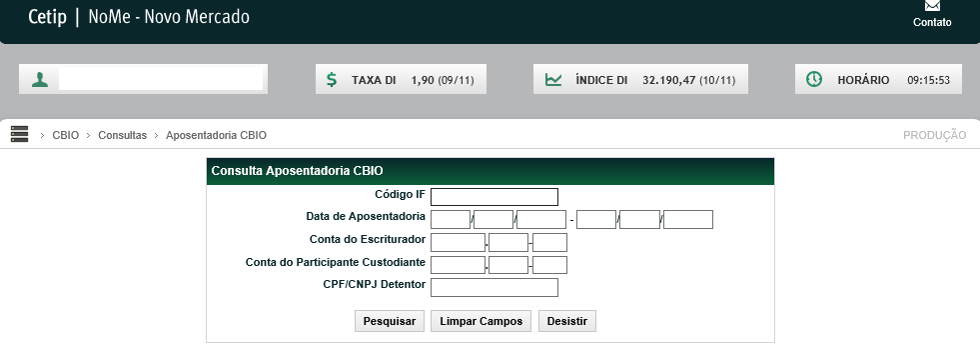Image resolution: width=980 pixels, height=361 pixels.
Task: Click end year field of Data de Aposentadoria
Action: (x=688, y=220)
